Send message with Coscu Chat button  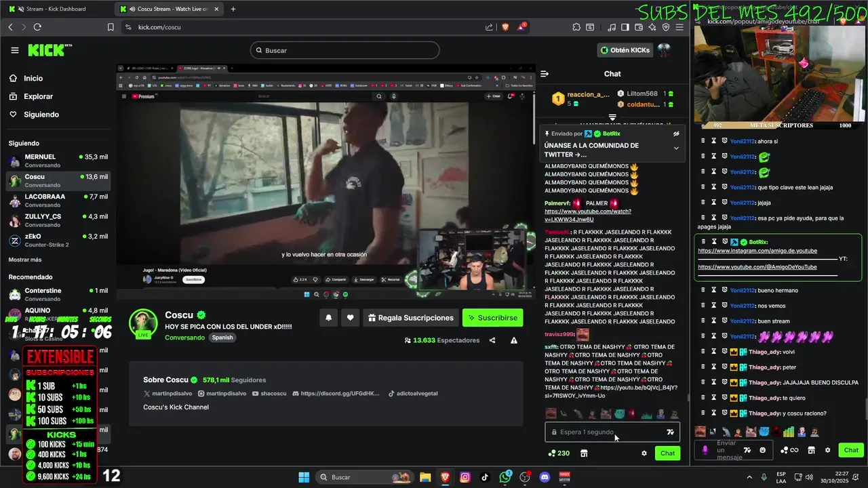668,453
